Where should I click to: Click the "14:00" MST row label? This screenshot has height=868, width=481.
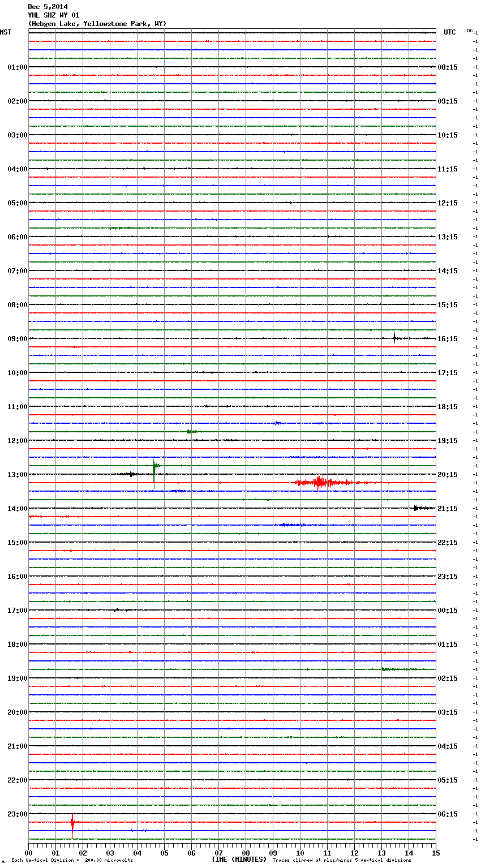click(18, 509)
